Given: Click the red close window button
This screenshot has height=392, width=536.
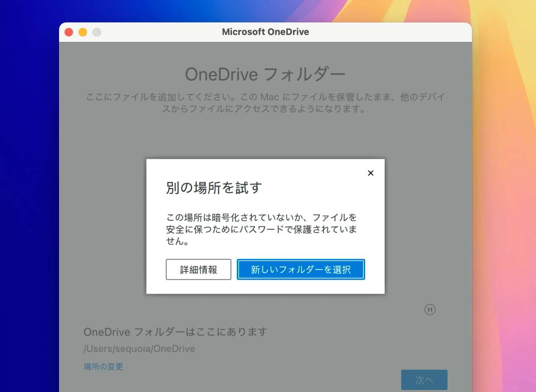Looking at the screenshot, I should tap(69, 32).
